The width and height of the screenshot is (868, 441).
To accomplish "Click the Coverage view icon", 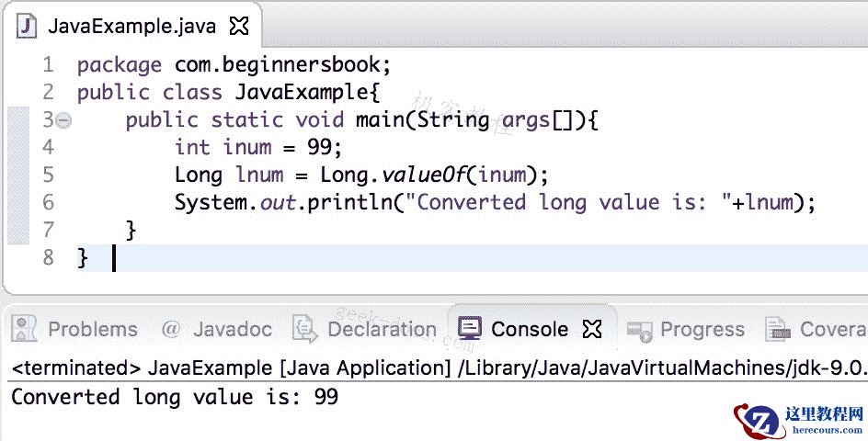I will (x=778, y=329).
